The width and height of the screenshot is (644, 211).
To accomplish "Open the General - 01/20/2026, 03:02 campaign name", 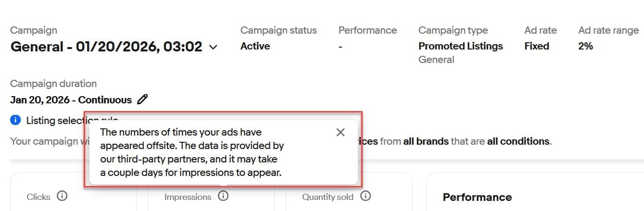I will click(106, 47).
